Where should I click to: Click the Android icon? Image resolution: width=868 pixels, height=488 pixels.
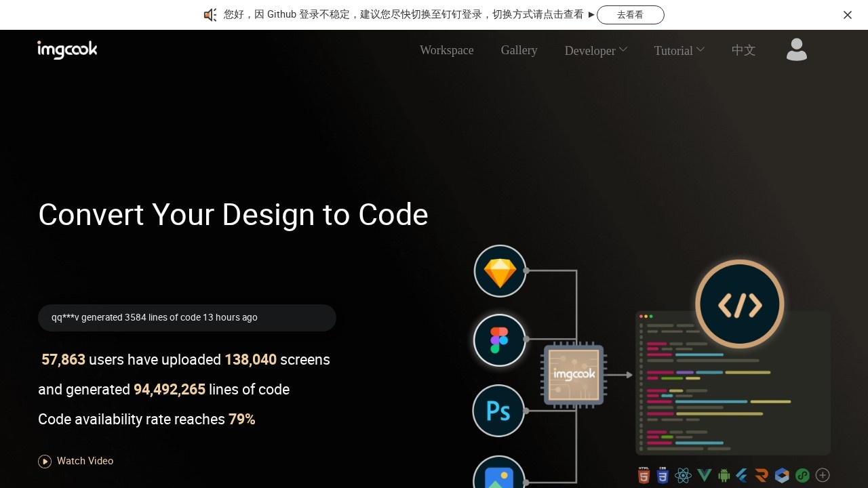click(724, 475)
